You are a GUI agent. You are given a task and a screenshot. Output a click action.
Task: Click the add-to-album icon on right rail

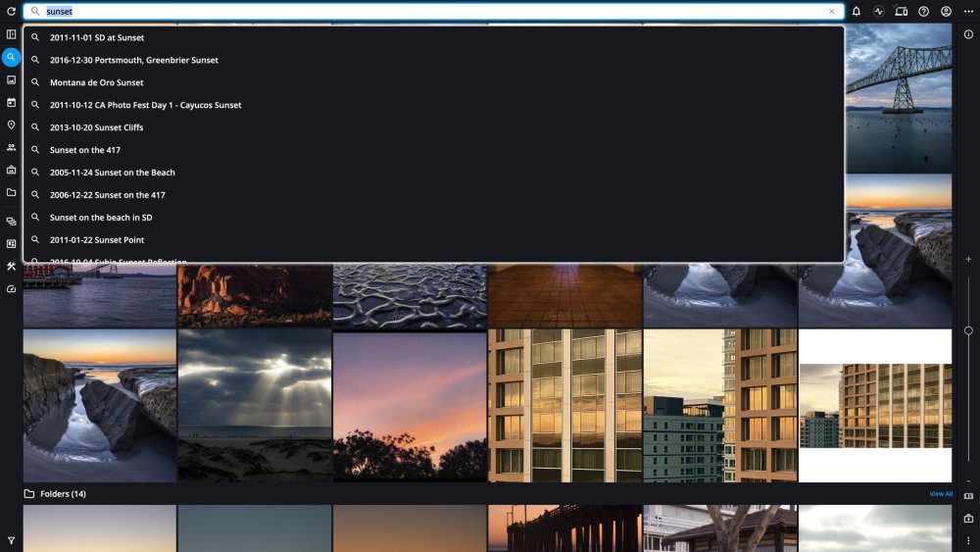[x=969, y=519]
